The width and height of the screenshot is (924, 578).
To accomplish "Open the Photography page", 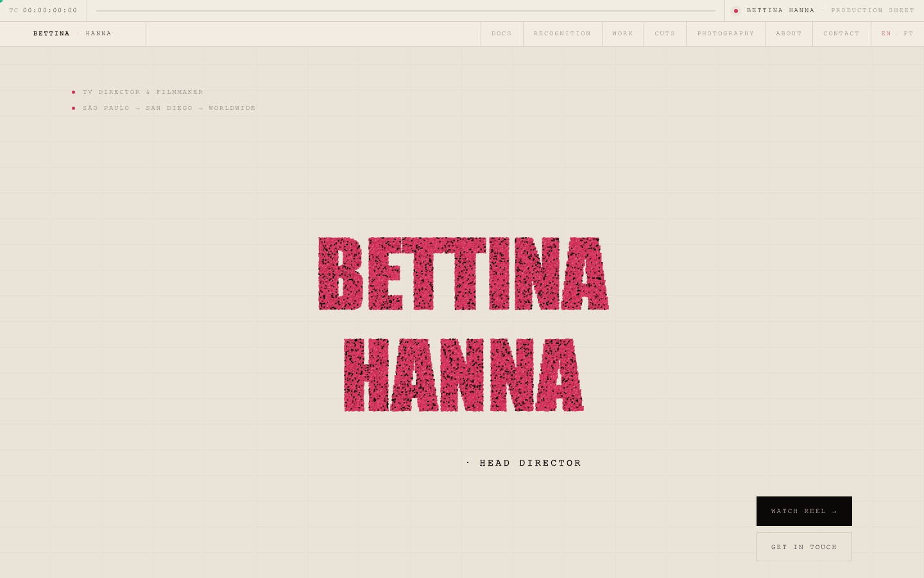I will point(726,34).
